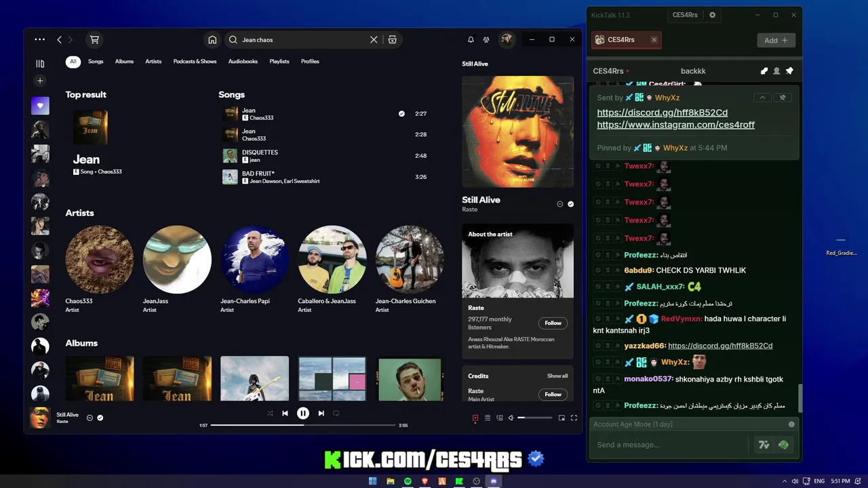Toggle repeat in the player bar
This screenshot has height=488, width=868.
coord(336,413)
